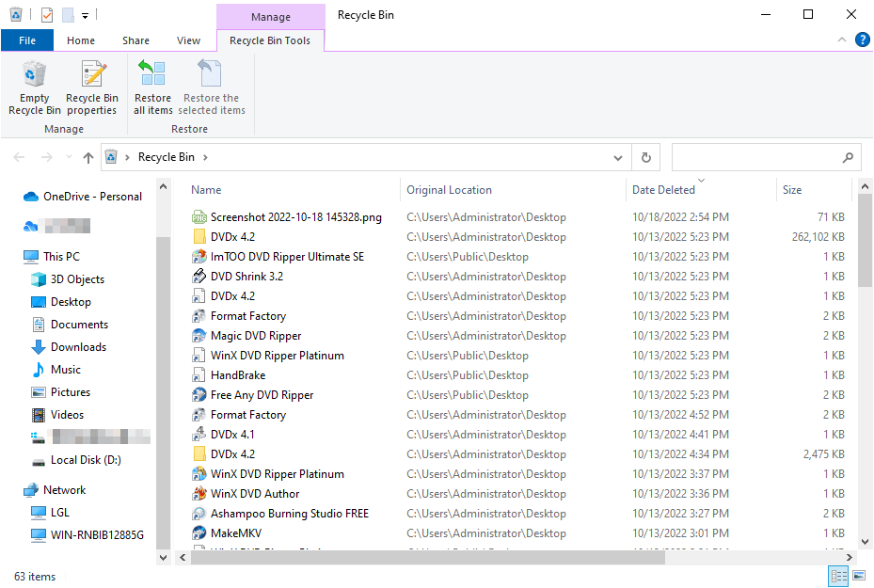Open Recycle Bin properties
Image resolution: width=874 pixels, height=588 pixels.
pos(92,88)
